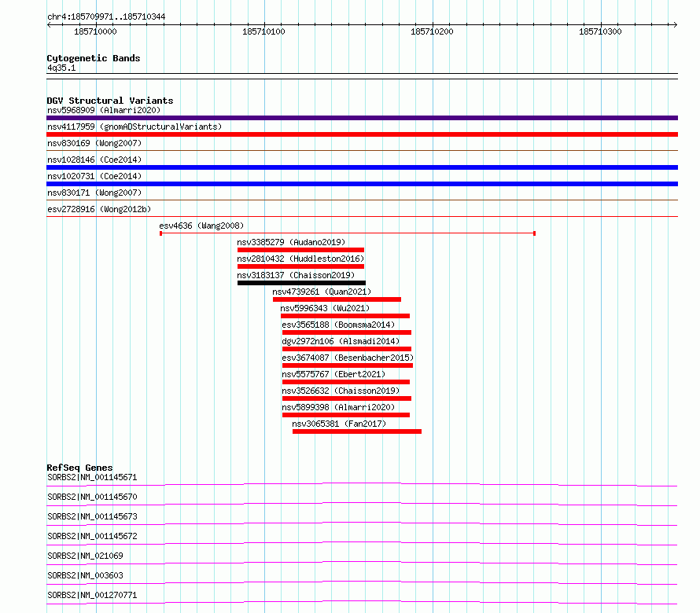Select nsv5575767 (Ebert2021) variant label
The image size is (700, 613).
(333, 374)
